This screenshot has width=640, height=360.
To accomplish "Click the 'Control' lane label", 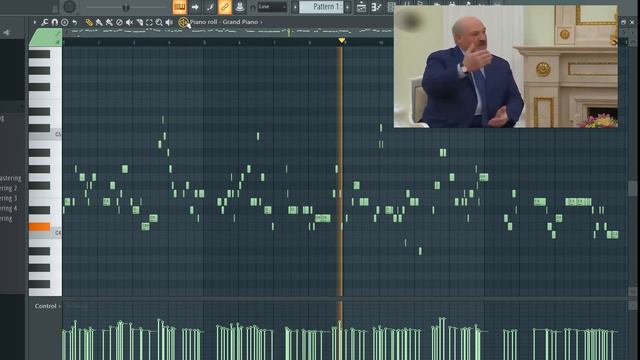I will (45, 306).
